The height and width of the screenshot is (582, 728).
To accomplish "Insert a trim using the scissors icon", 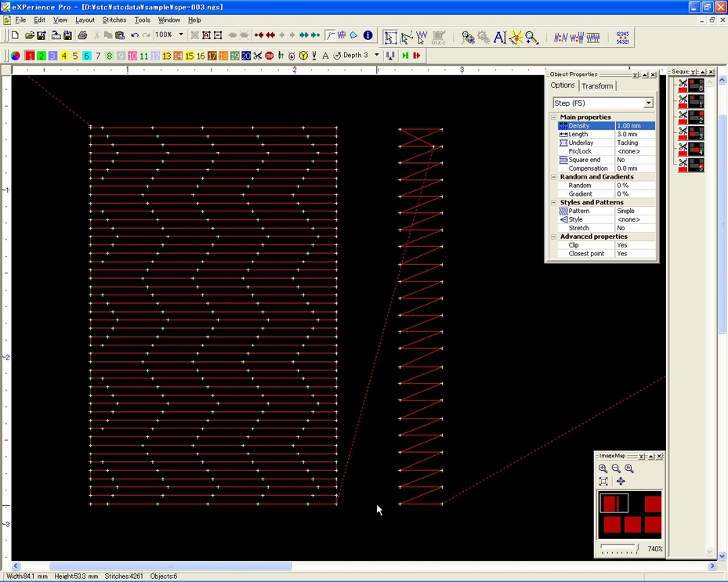I will coord(258,56).
